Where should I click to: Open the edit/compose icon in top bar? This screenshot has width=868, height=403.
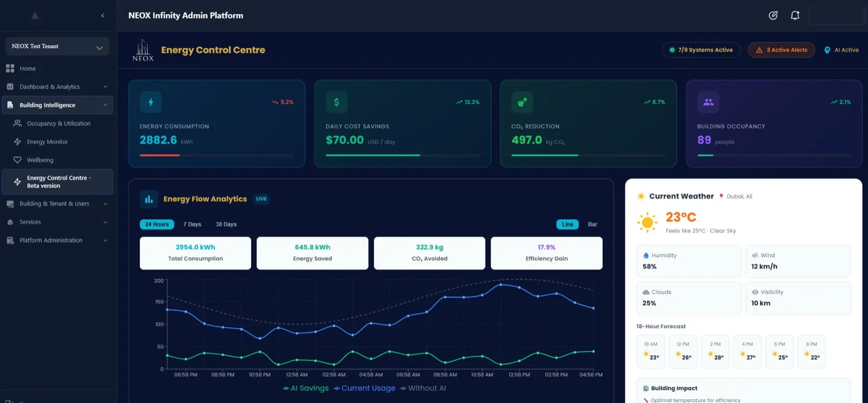coord(773,16)
